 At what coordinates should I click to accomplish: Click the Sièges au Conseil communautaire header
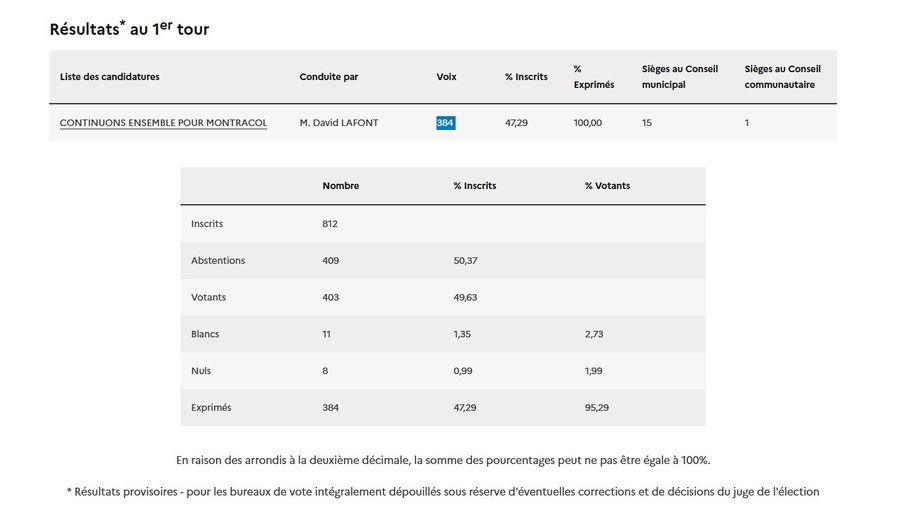[783, 77]
